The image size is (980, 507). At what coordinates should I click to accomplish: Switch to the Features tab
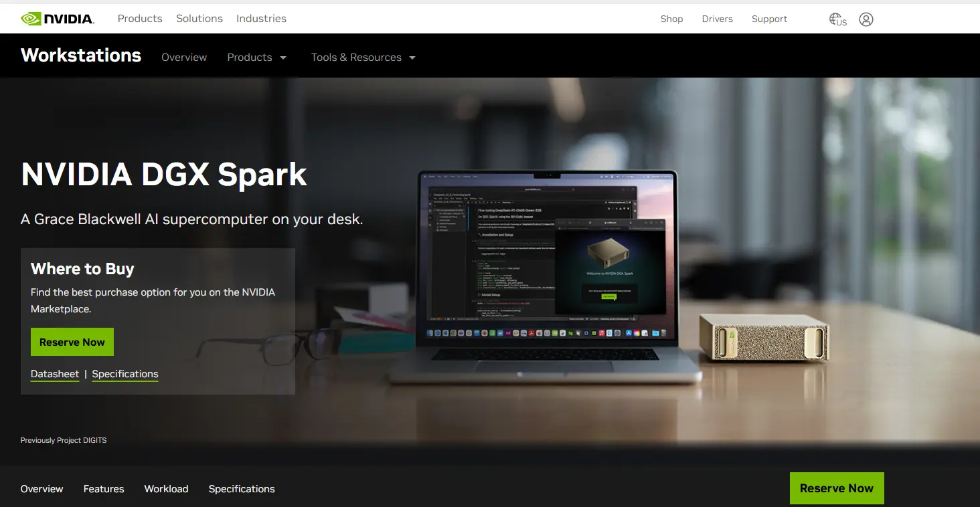coord(104,489)
